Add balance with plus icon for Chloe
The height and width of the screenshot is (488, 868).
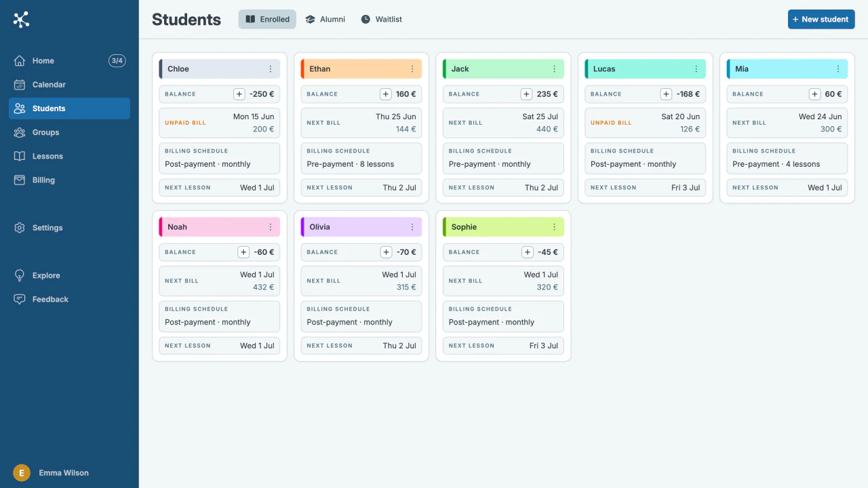pos(239,94)
